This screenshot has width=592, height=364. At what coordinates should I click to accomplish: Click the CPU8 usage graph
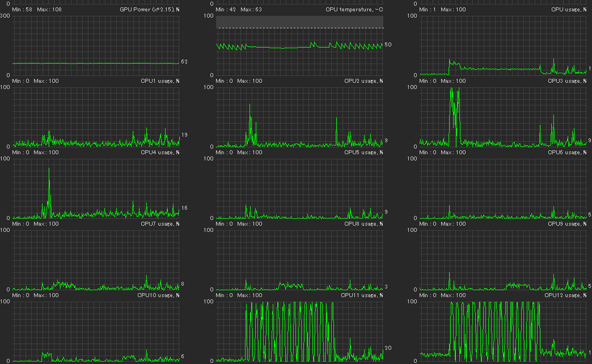[x=299, y=260]
